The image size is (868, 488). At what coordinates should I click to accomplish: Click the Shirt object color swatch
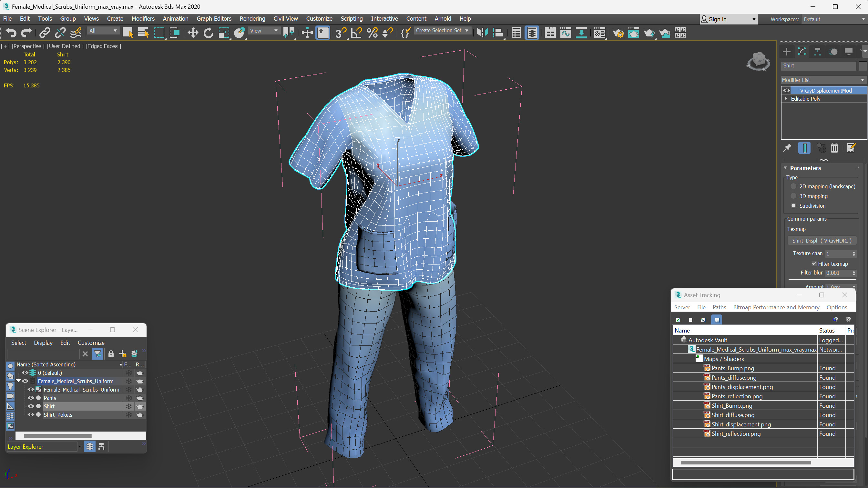pos(863,66)
